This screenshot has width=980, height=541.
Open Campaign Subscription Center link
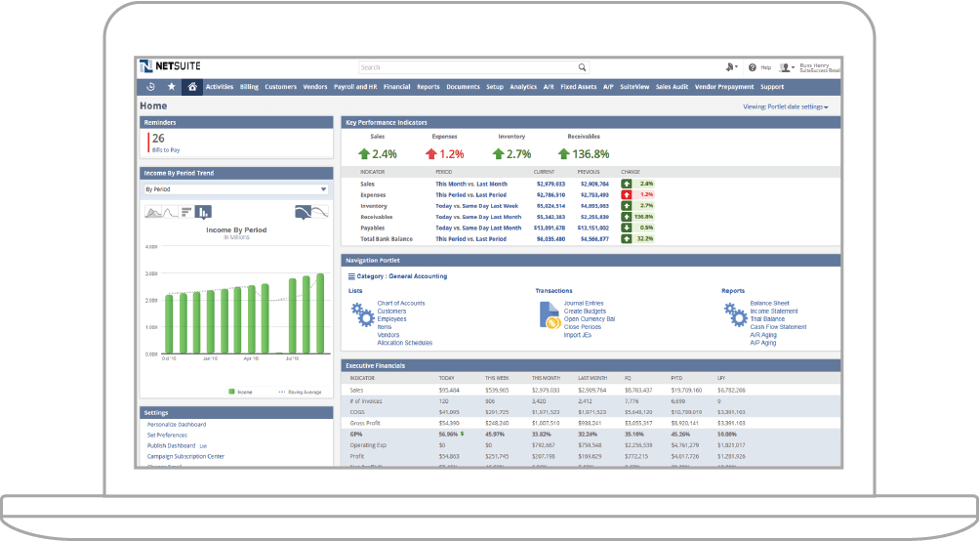185,457
